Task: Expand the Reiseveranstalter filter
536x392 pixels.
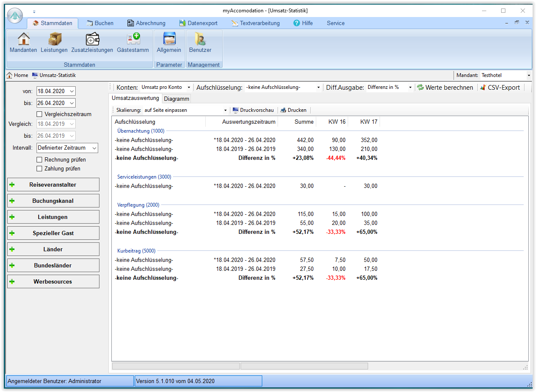Action: click(53, 185)
